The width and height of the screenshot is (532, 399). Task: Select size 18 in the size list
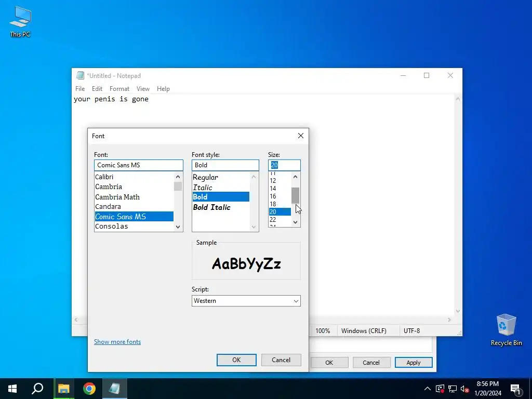pyautogui.click(x=280, y=204)
